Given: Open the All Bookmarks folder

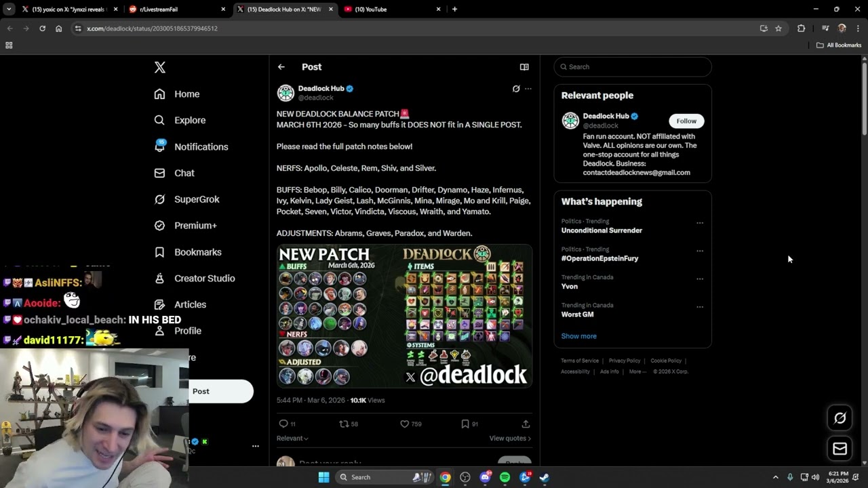Looking at the screenshot, I should coord(839,45).
